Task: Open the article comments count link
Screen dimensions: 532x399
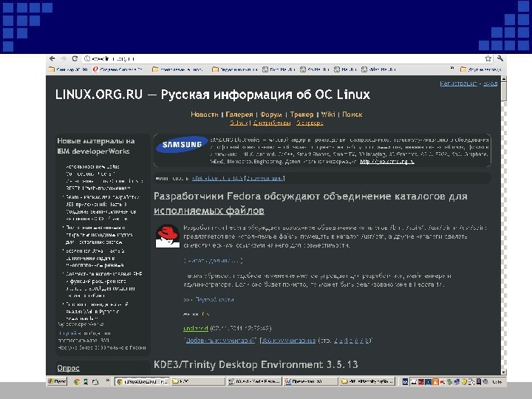Action: [289, 341]
